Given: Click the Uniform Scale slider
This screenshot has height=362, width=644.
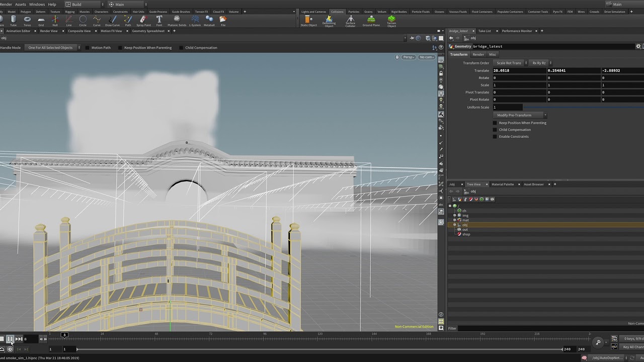Looking at the screenshot, I should (x=583, y=107).
